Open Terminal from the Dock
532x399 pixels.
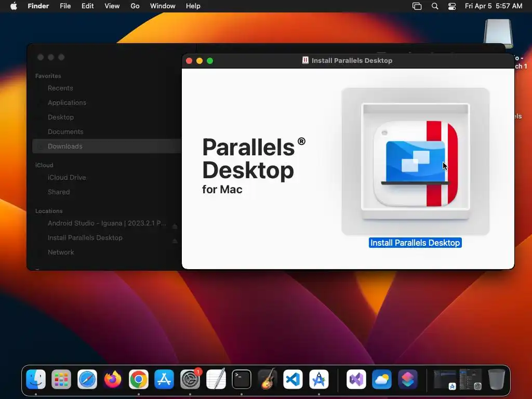pos(242,379)
